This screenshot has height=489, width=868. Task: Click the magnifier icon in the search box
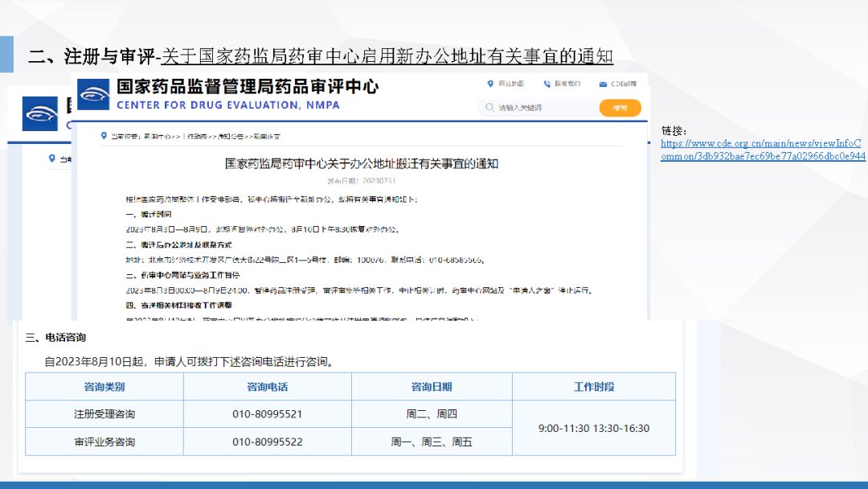point(489,108)
